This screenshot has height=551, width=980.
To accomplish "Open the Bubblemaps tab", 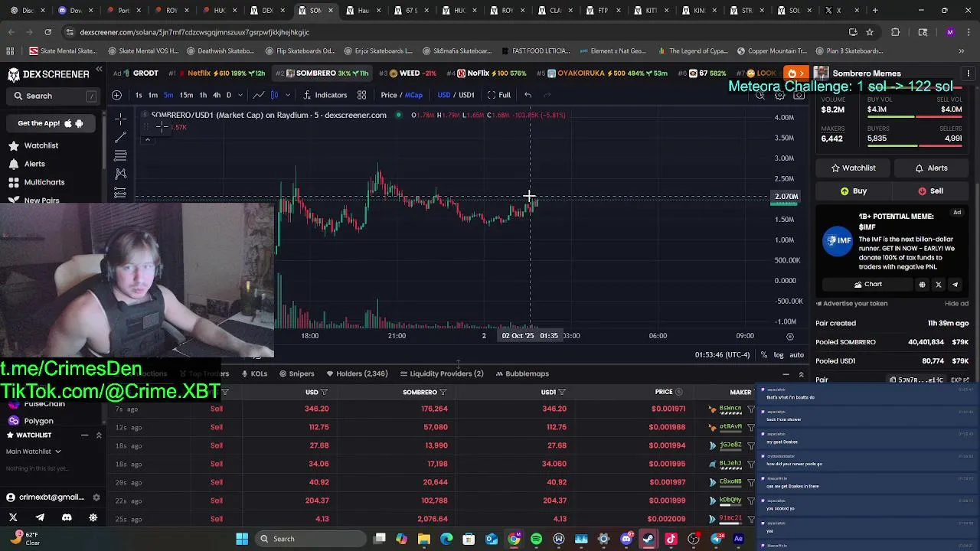I will coord(522,373).
